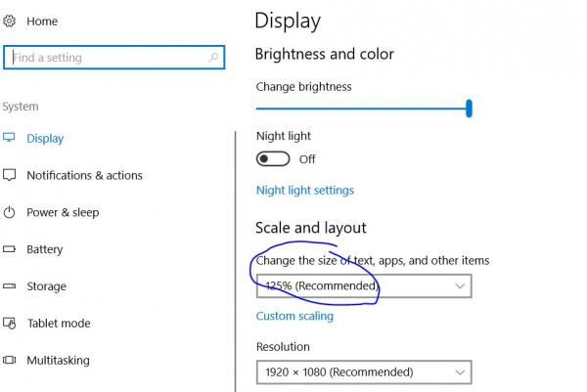Open Custom scaling link

coord(294,316)
